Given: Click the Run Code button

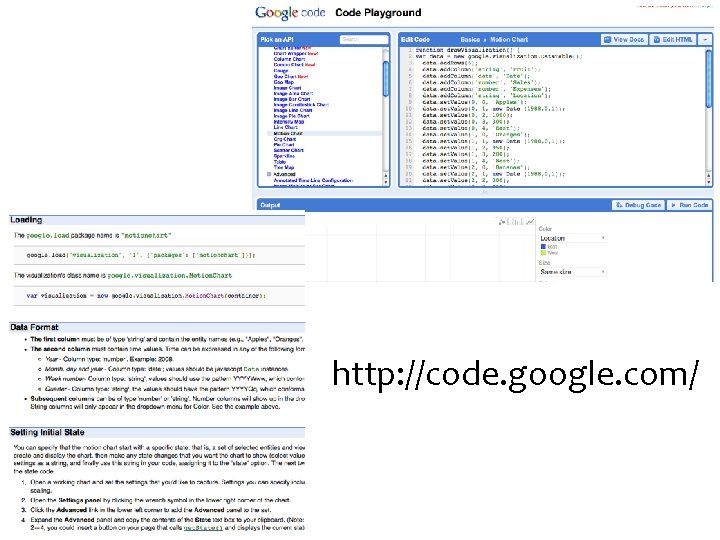Looking at the screenshot, I should coord(689,205).
